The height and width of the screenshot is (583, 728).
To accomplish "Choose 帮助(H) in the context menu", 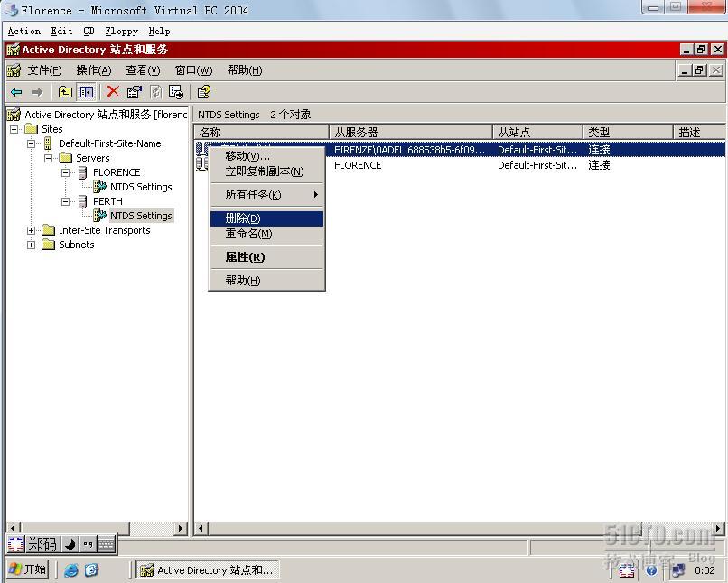I will coord(267,280).
